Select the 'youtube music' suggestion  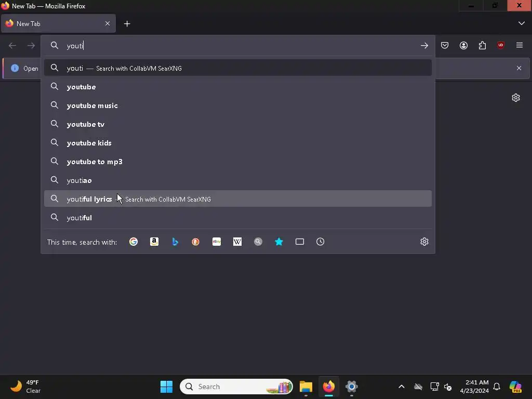(x=238, y=105)
